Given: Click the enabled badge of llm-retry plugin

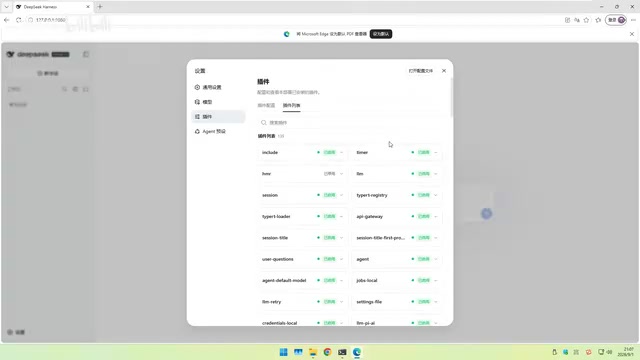Looking at the screenshot, I should pos(329,302).
